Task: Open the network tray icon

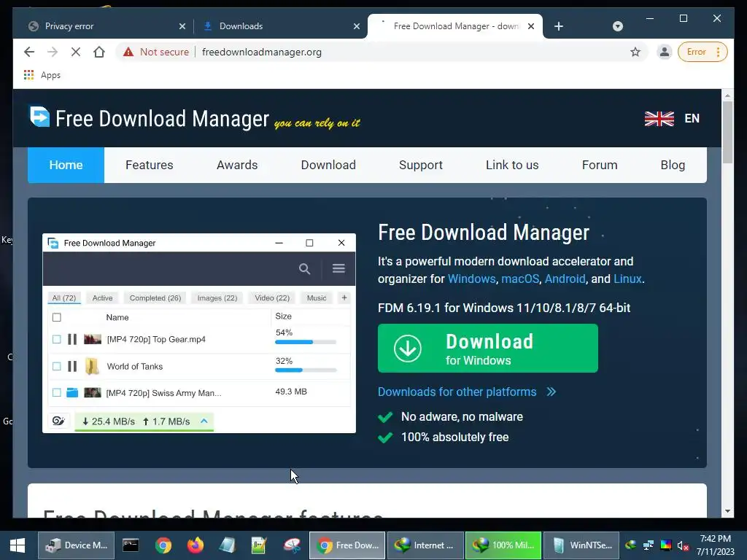Action: tap(649, 545)
